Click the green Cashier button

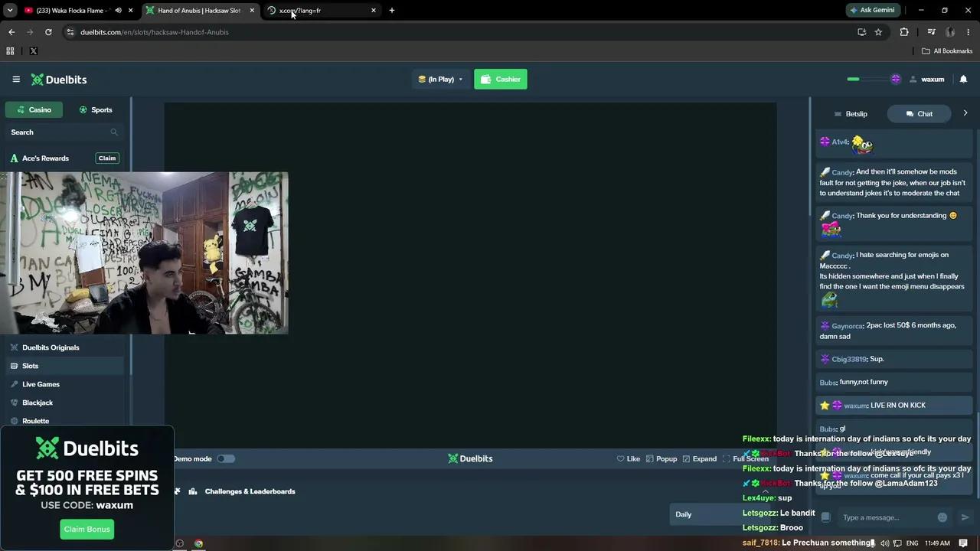(x=501, y=80)
